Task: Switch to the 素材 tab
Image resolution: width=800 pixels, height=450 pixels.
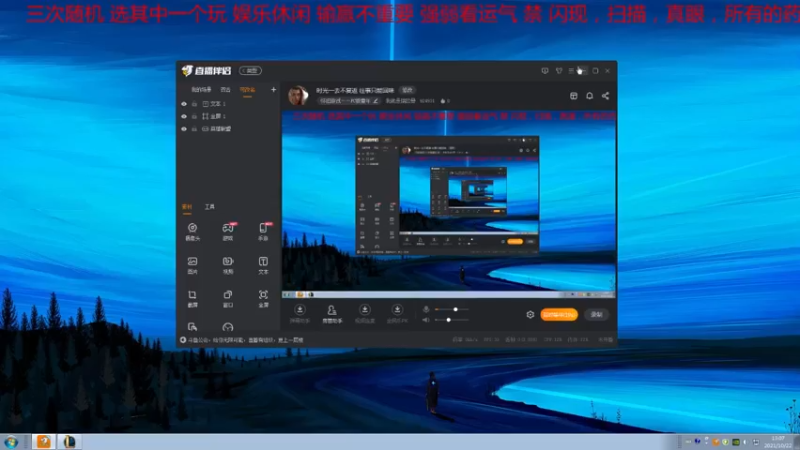Action: coord(187,207)
